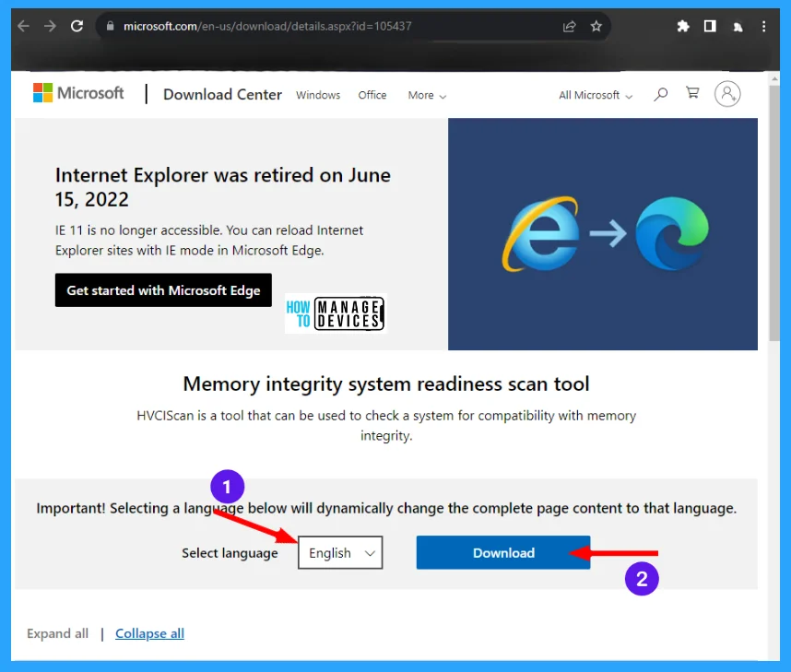
Task: Click the Internet Explorer to Edge banner image
Action: 603,234
